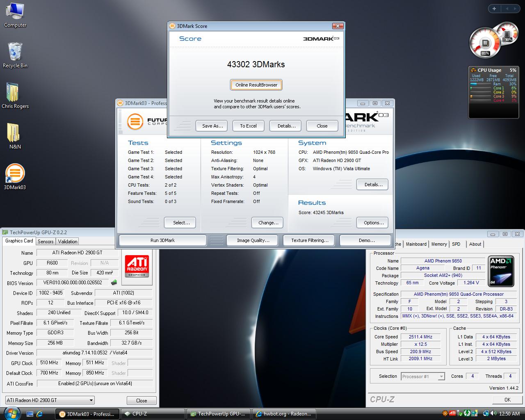Click Save As in 3DMark Score dialog
This screenshot has height=420, width=525.
[x=212, y=126]
